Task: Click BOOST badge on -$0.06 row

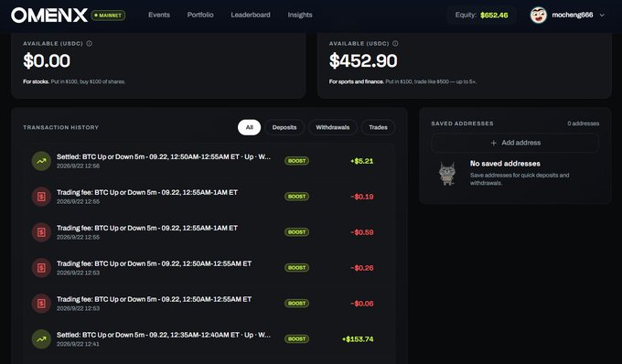Action: coord(296,304)
